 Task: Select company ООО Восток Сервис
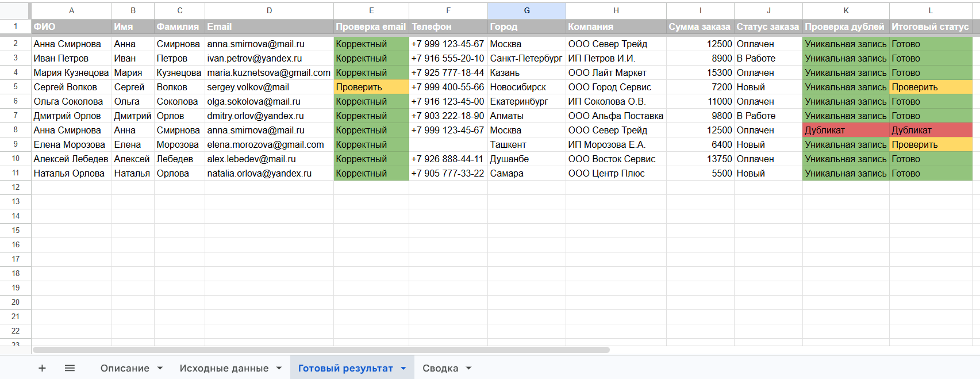pos(616,159)
